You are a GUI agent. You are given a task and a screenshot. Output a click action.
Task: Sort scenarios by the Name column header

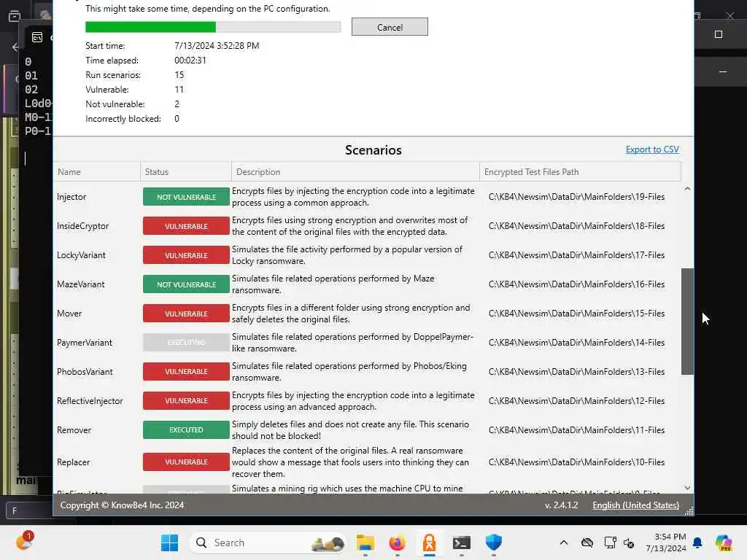coord(97,172)
